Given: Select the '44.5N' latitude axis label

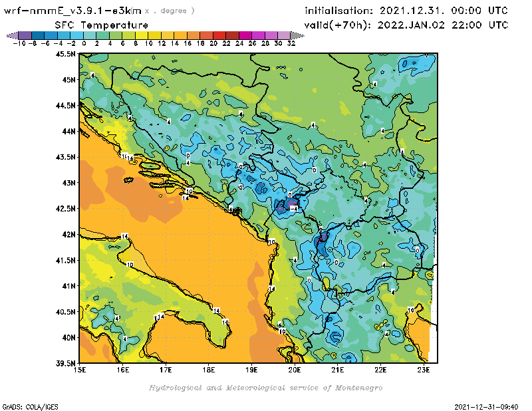Looking at the screenshot, I should pyautogui.click(x=66, y=106).
